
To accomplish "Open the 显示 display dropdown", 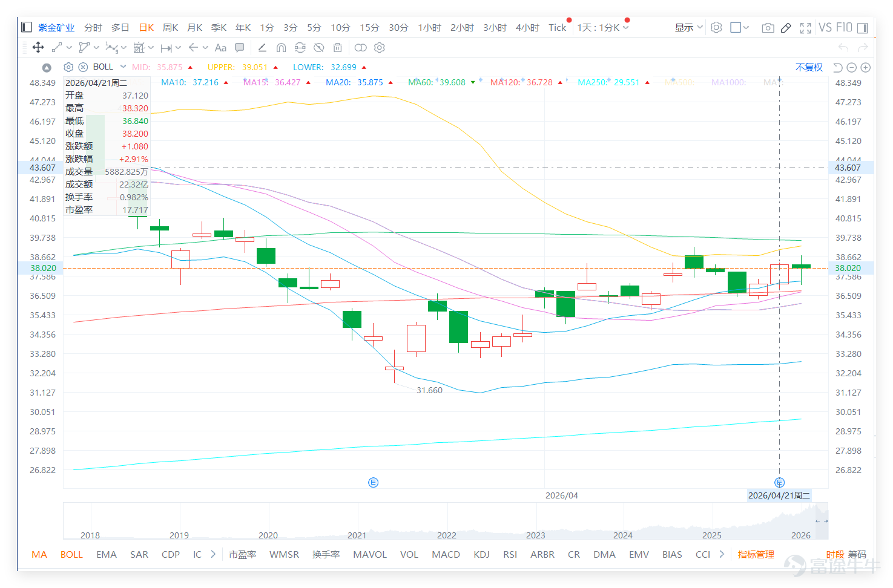I will 689,27.
